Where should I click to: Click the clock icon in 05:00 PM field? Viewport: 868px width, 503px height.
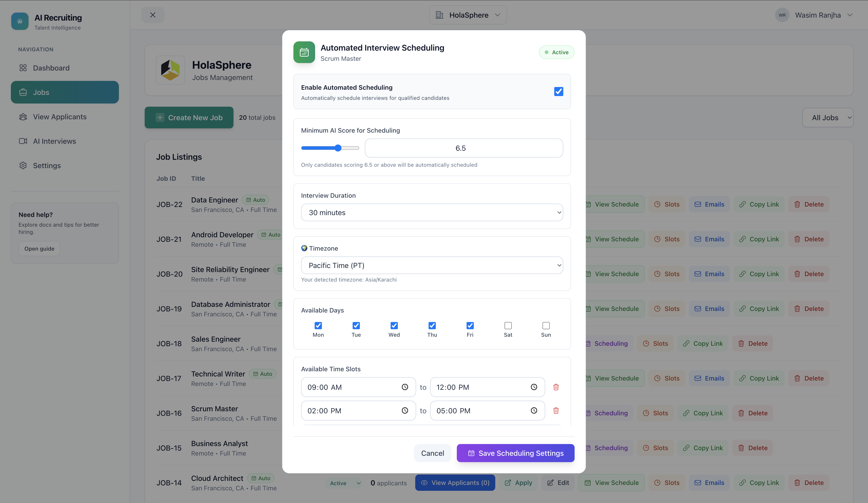coord(534,410)
